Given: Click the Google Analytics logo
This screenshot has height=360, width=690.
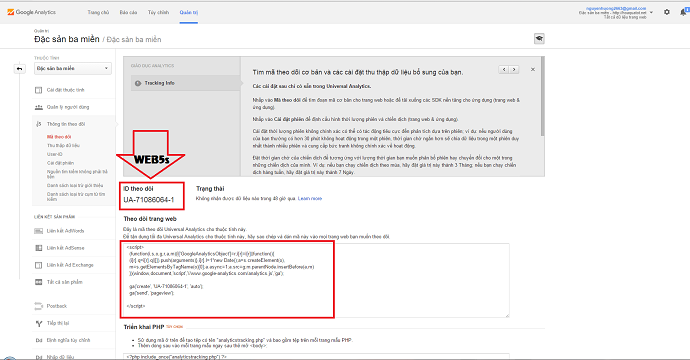Looking at the screenshot, I should coord(31,12).
